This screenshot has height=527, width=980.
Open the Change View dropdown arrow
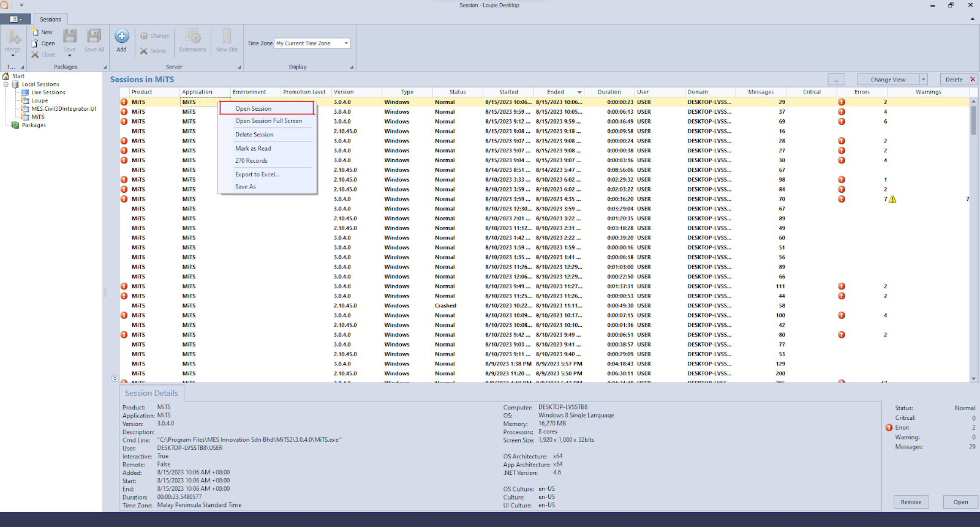pyautogui.click(x=924, y=80)
